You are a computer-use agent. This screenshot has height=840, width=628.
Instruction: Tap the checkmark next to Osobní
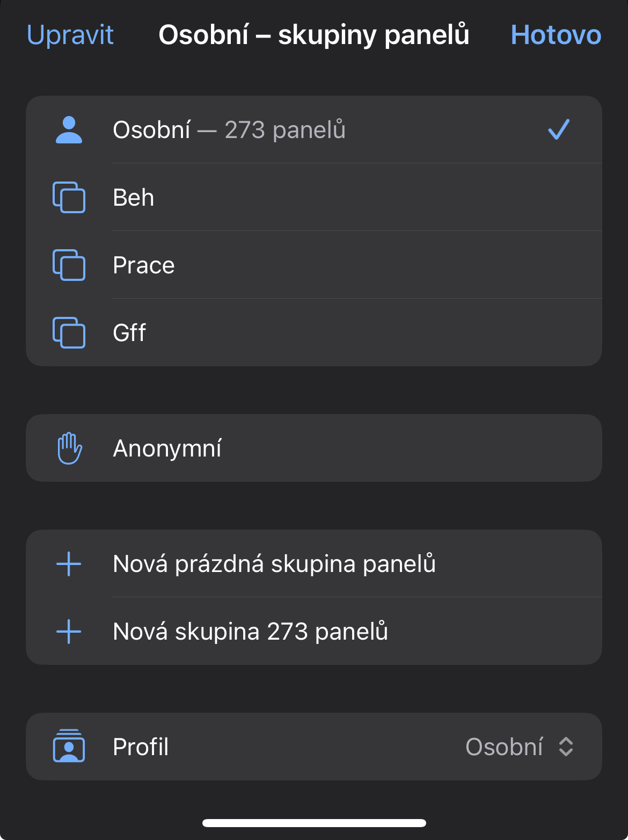(559, 130)
